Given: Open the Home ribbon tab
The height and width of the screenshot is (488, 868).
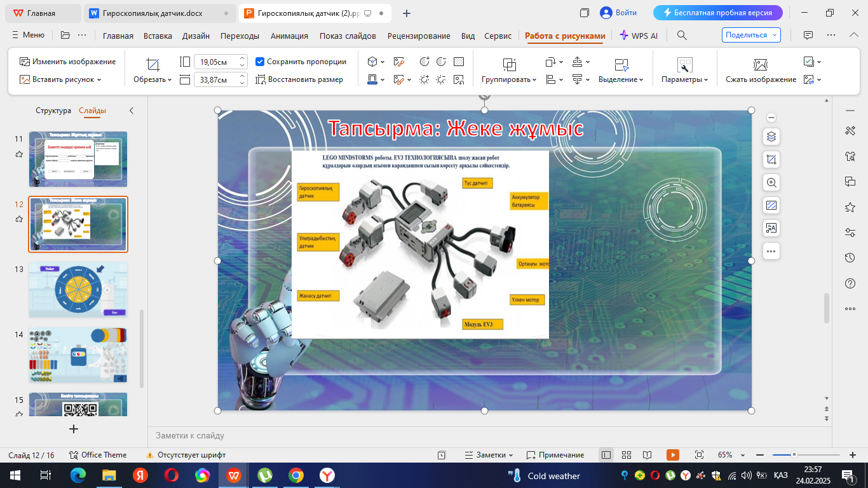Looking at the screenshot, I should click(118, 36).
